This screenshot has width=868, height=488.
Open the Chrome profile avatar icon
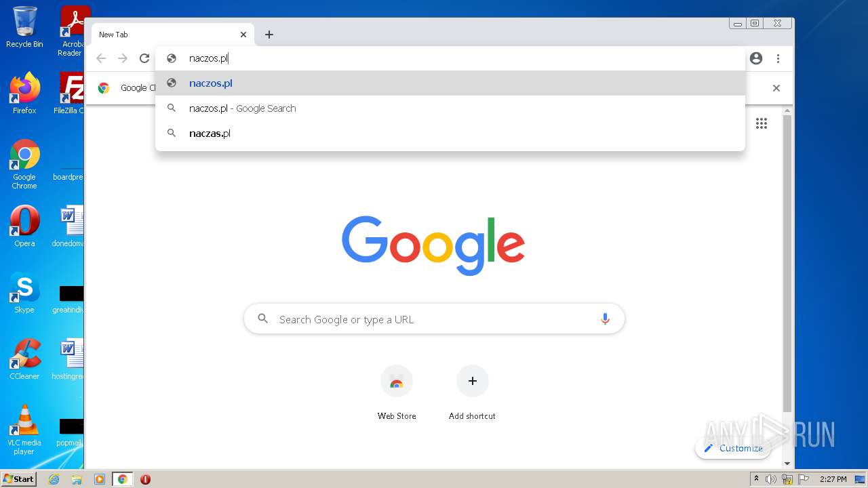(756, 58)
